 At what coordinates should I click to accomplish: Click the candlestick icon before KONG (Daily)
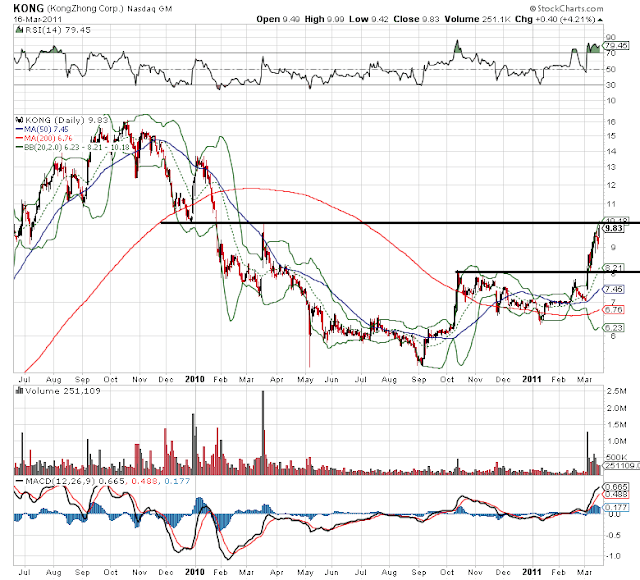pyautogui.click(x=19, y=120)
